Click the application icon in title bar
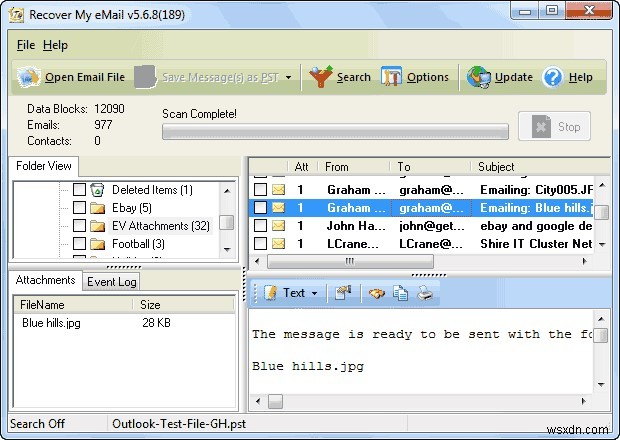Viewport: 620px width, 440px height. point(16,15)
